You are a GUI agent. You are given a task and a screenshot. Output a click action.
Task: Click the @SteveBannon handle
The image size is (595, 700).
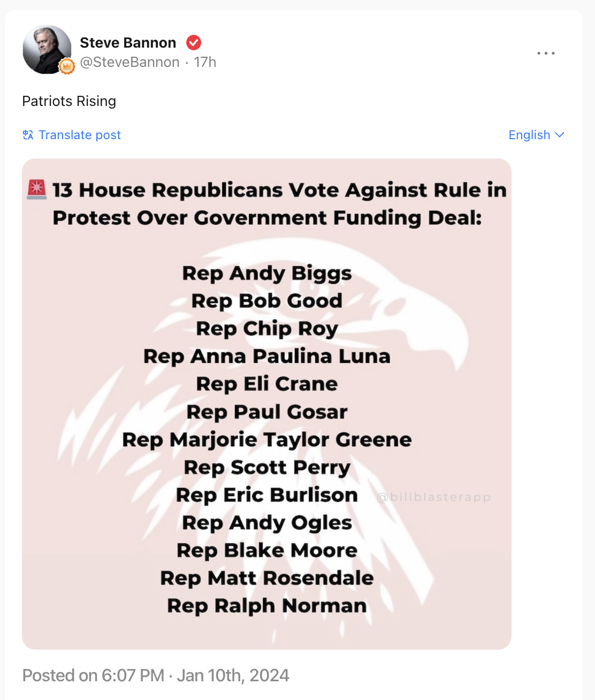coord(129,62)
